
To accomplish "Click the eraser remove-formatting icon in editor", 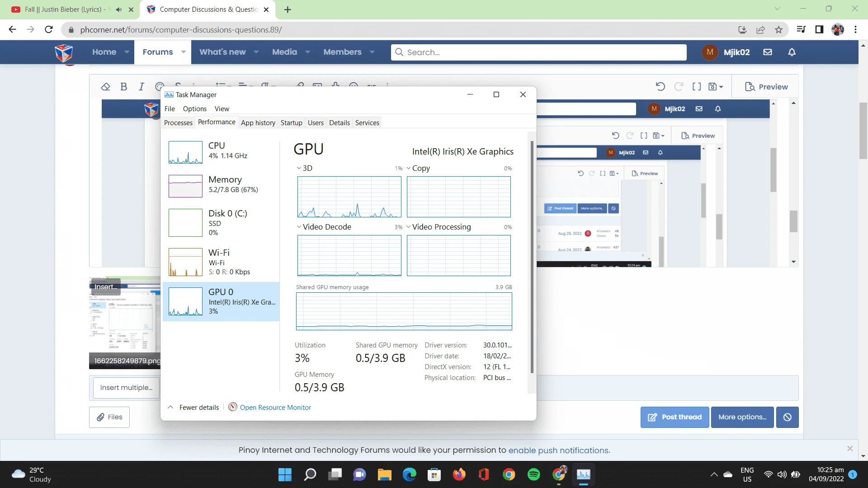I will click(105, 87).
